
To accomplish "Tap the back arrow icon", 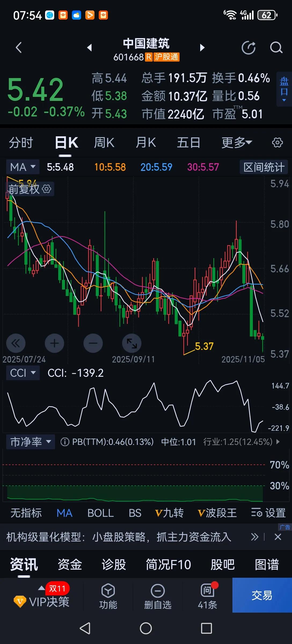I will click(x=19, y=48).
